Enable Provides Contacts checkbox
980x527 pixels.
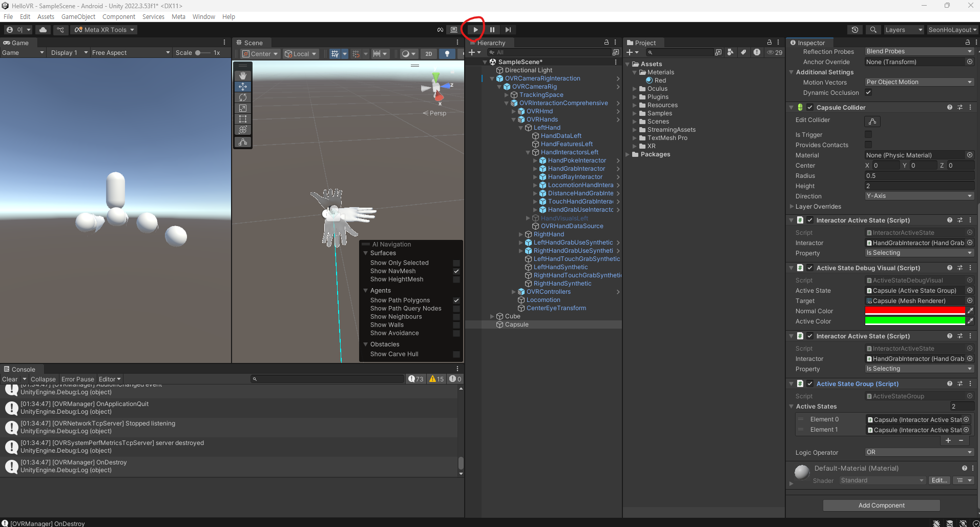click(868, 145)
